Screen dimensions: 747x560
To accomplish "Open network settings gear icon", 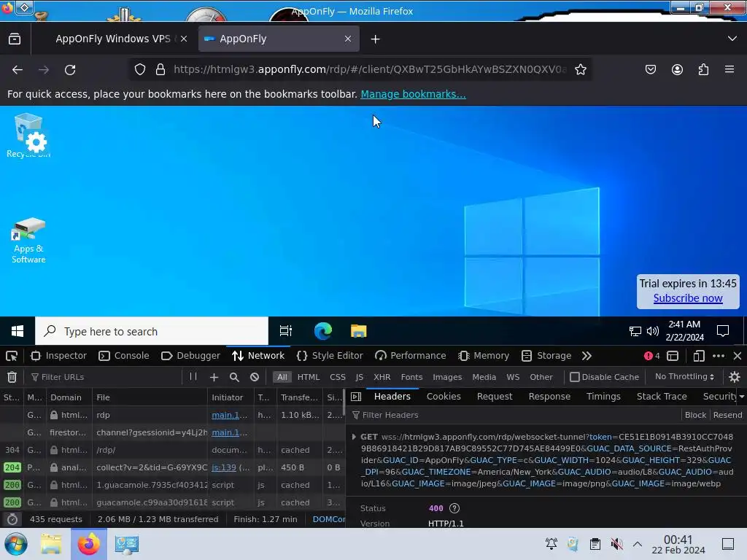I will click(734, 377).
